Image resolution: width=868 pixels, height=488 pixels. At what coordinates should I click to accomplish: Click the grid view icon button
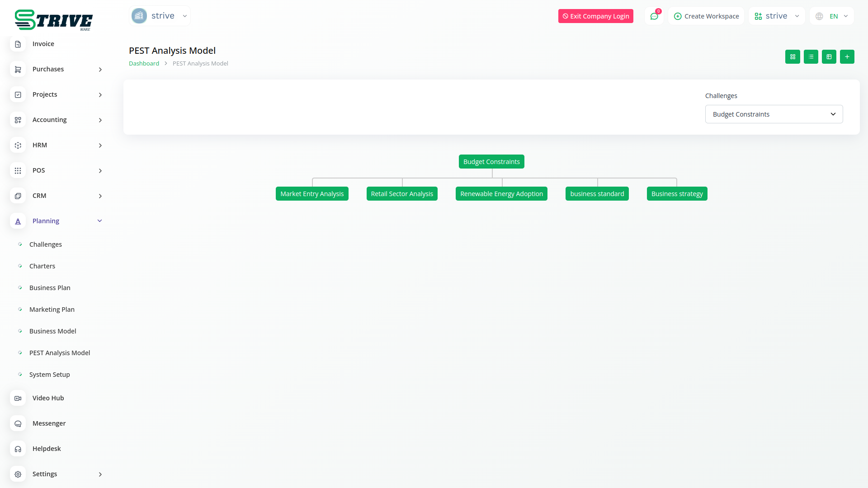coord(793,56)
